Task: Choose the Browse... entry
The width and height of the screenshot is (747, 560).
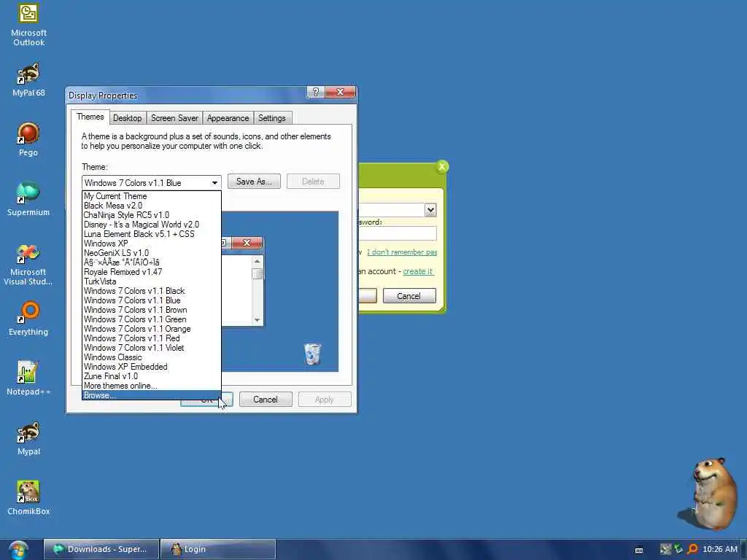Action: click(152, 395)
